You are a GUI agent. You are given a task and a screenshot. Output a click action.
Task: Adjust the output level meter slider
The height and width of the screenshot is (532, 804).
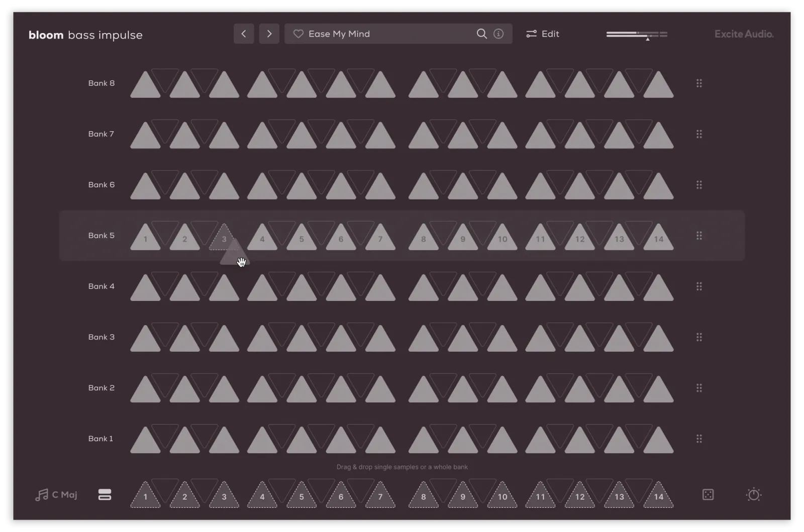coord(637,35)
